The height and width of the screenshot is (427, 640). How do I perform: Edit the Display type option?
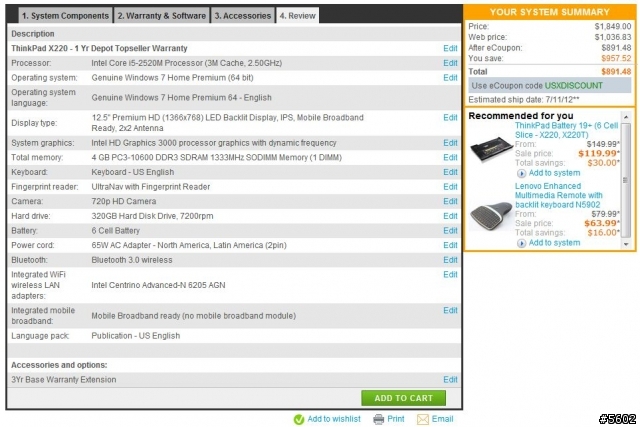click(x=450, y=118)
